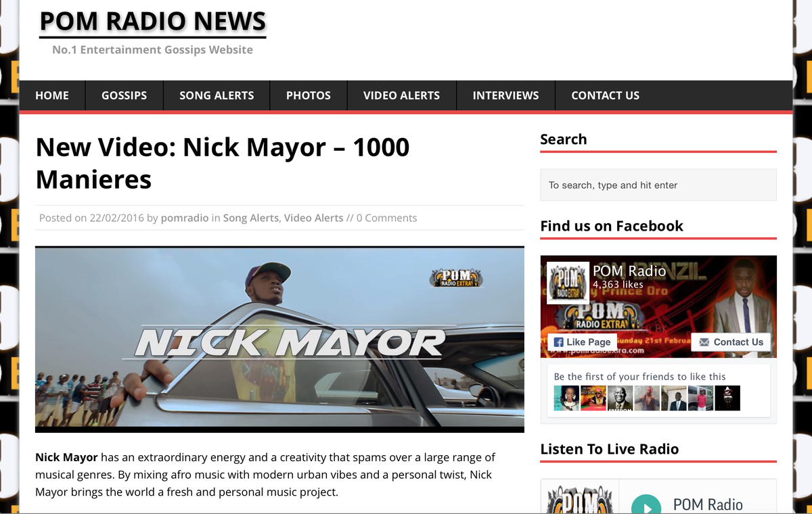812x514 pixels.
Task: Open the Video Alerts category link in post meta
Action: coord(313,218)
